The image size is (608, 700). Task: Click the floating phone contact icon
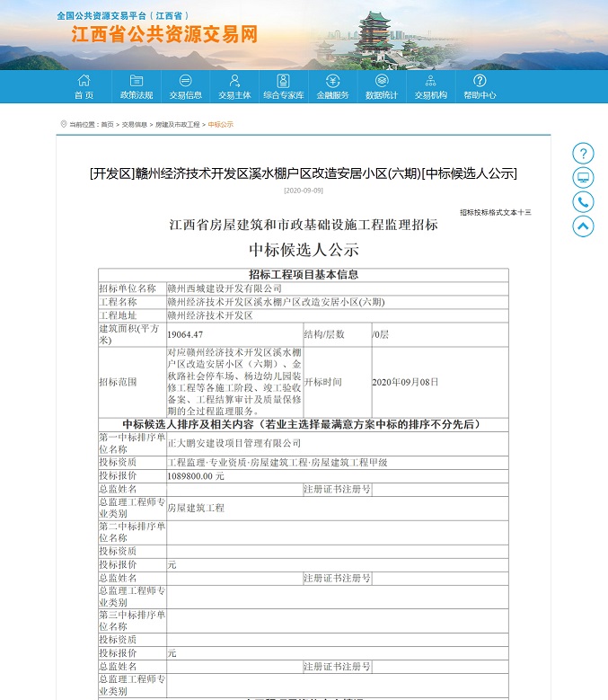coord(583,202)
